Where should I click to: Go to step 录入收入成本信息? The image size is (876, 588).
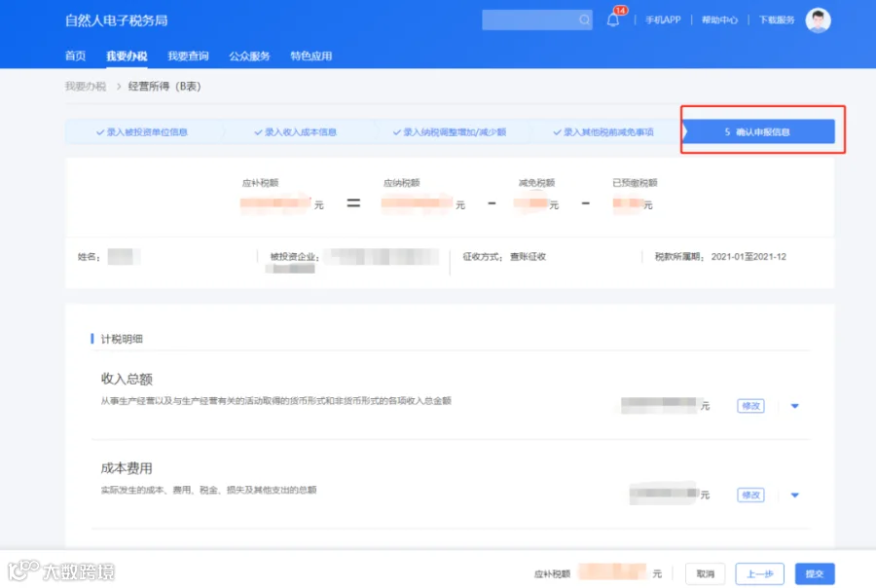pos(296,131)
